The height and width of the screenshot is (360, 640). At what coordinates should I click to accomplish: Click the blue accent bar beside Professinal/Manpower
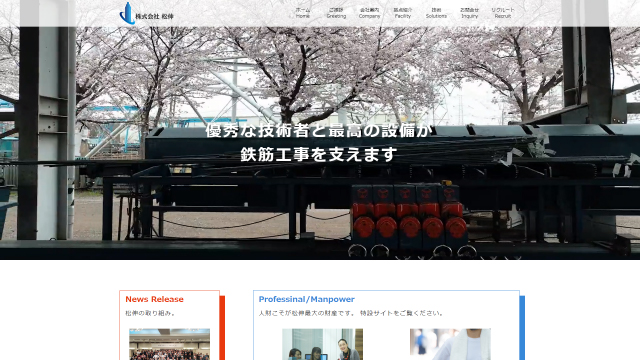click(x=522, y=328)
